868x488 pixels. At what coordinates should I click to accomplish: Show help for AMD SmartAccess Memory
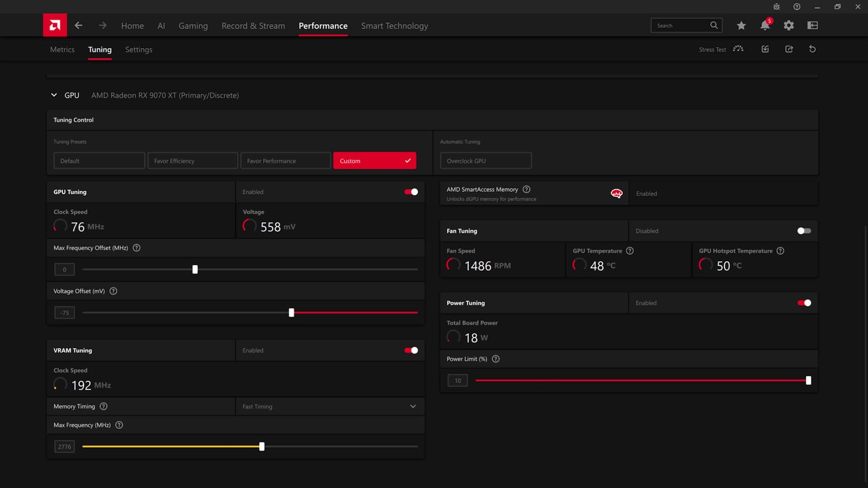coord(526,189)
